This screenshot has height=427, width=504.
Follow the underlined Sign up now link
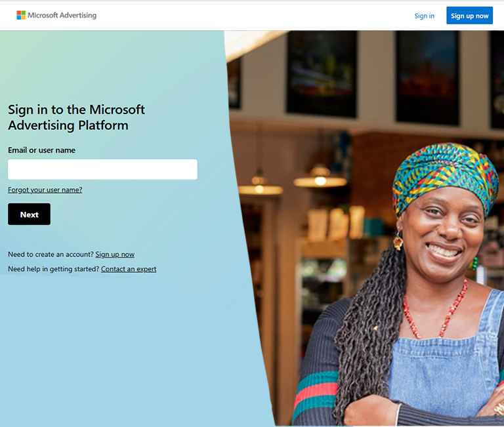115,254
